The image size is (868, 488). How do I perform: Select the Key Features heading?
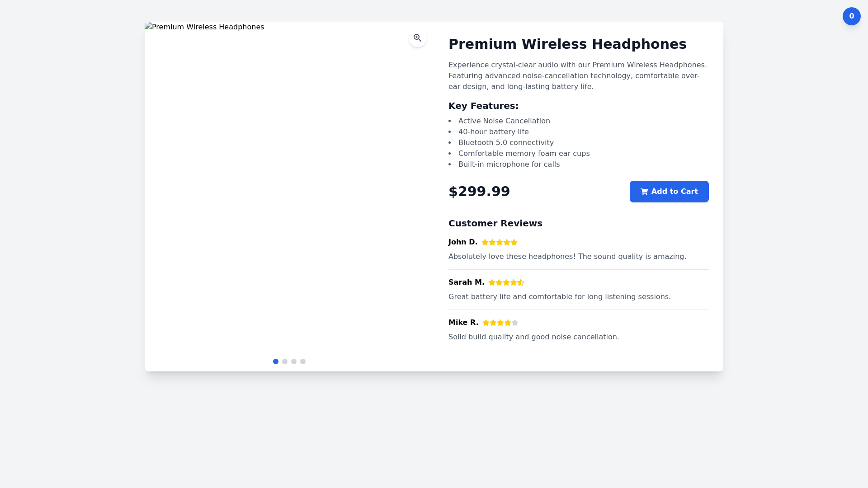point(483,106)
